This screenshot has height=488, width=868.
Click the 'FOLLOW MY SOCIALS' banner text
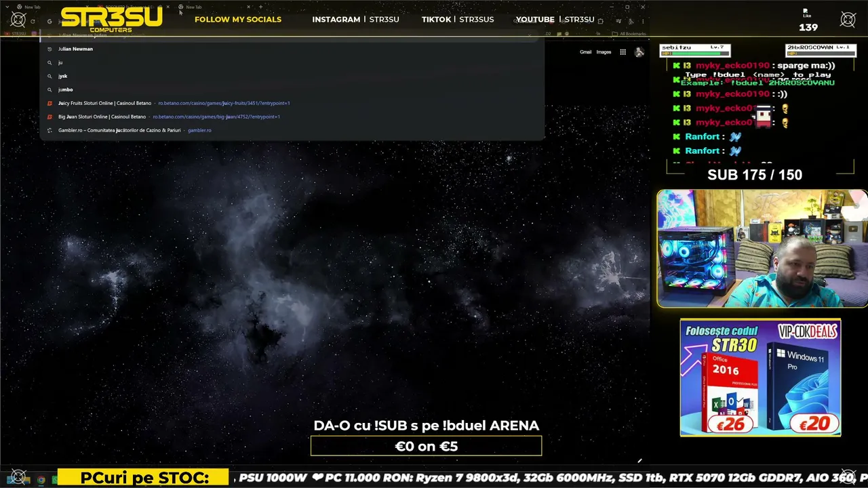238,20
